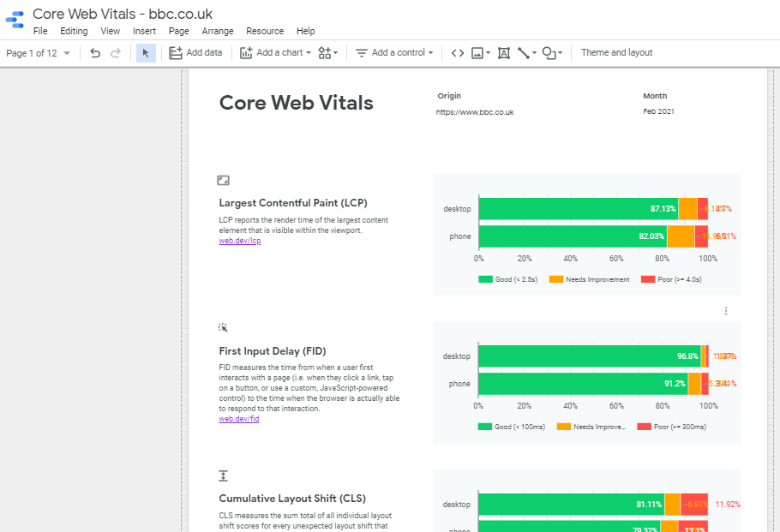Select the image insertion tool
This screenshot has height=532, width=780.
(x=478, y=52)
